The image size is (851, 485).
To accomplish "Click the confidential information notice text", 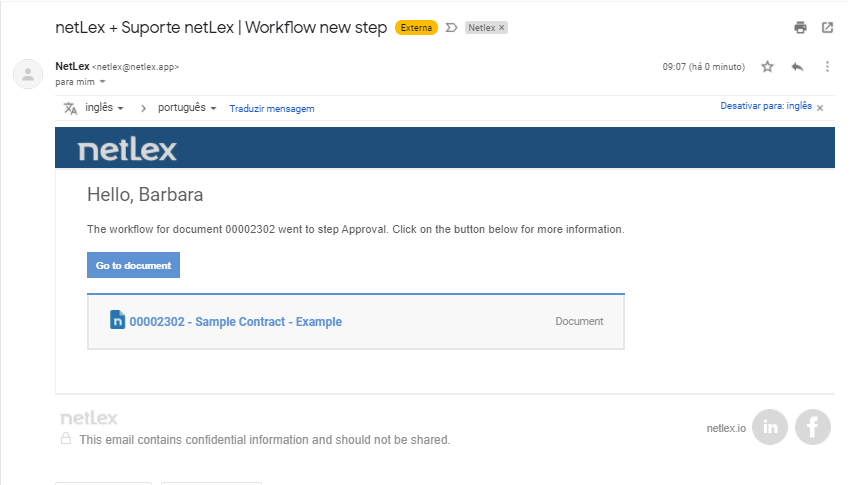I will pyautogui.click(x=265, y=439).
